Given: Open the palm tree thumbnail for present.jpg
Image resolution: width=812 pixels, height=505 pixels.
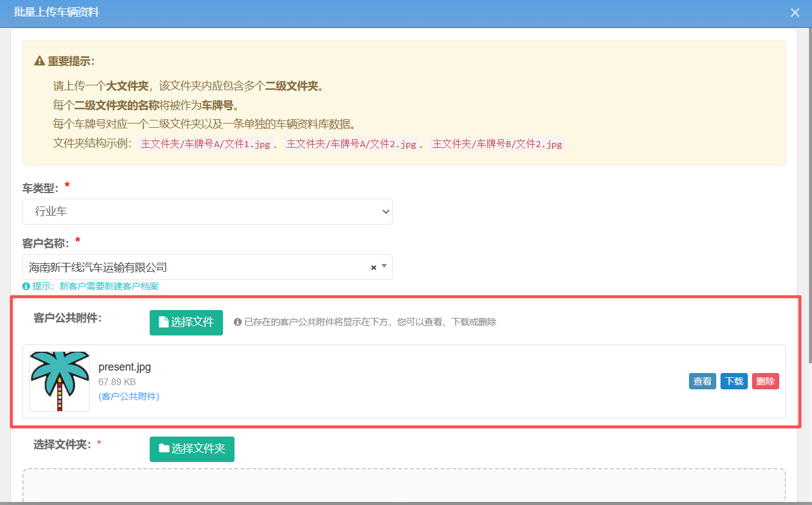Looking at the screenshot, I should [x=59, y=381].
